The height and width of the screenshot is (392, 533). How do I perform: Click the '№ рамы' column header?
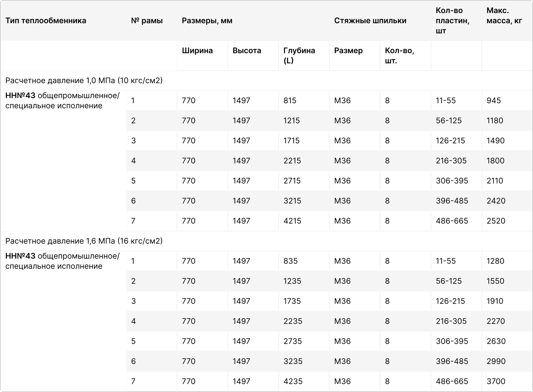147,21
